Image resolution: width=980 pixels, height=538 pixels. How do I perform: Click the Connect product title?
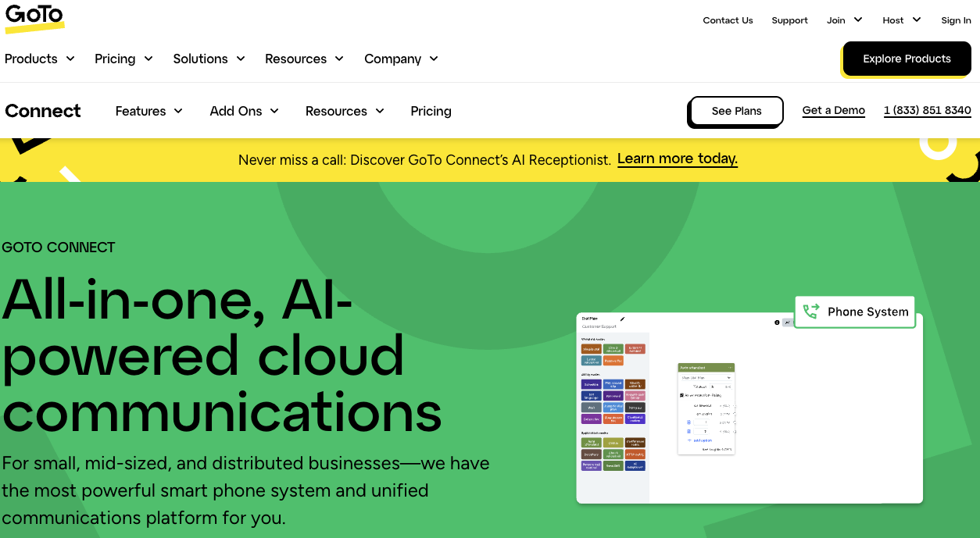pyautogui.click(x=43, y=111)
